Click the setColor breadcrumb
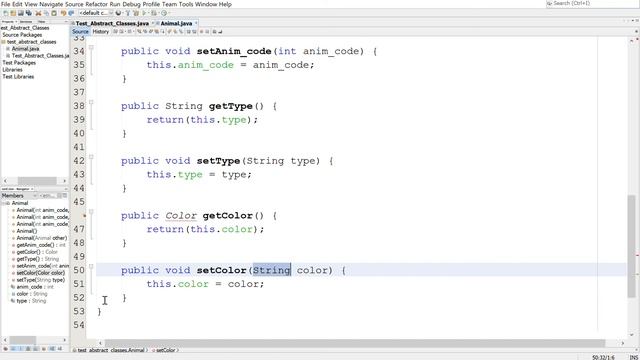 click(x=165, y=350)
